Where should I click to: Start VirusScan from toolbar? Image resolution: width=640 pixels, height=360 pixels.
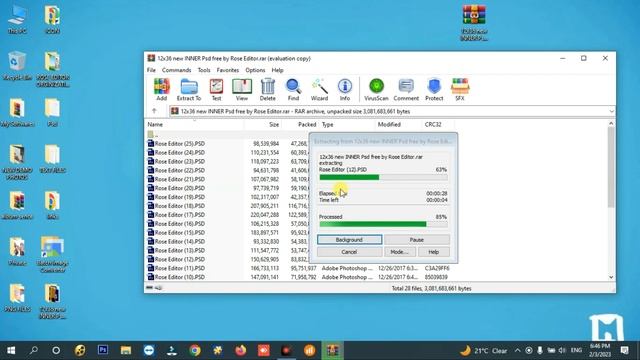point(376,89)
